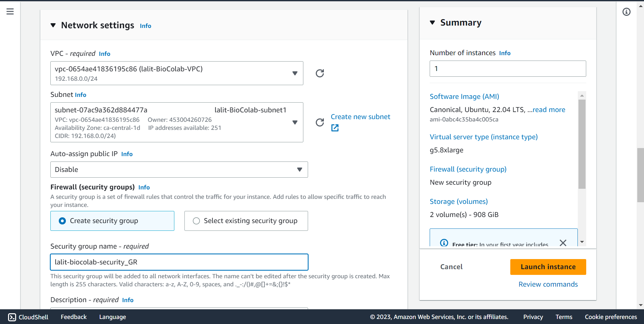Open the info panel circle icon

point(627,12)
